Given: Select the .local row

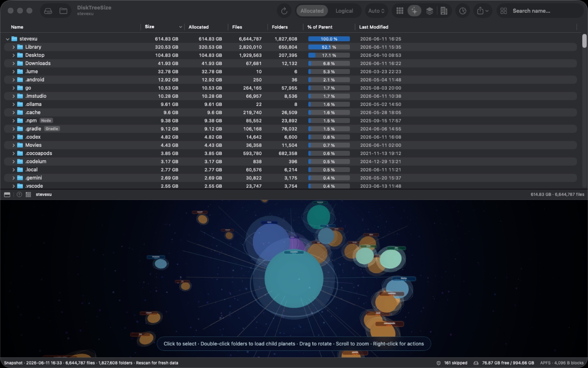Looking at the screenshot, I should [290, 170].
